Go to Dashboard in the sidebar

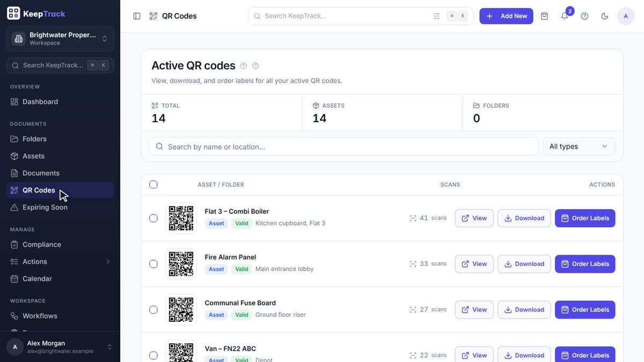pos(60,102)
